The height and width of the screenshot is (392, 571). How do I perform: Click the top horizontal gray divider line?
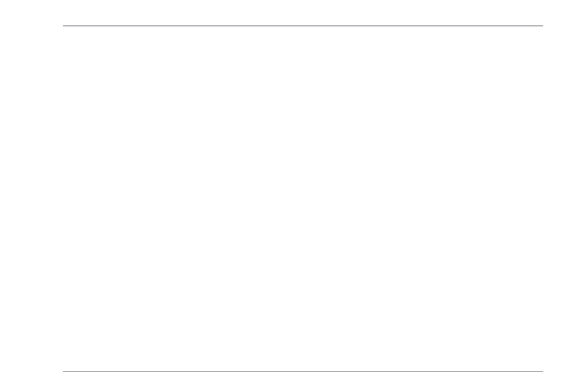click(303, 26)
